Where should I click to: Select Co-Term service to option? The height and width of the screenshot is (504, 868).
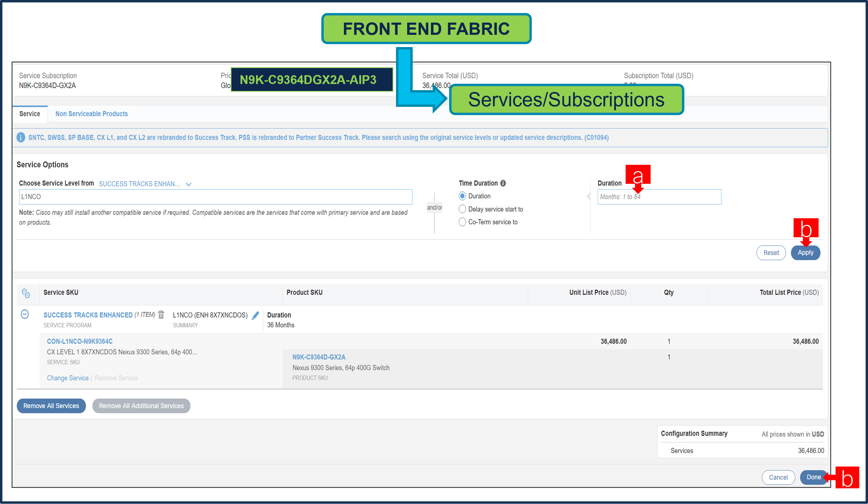[x=462, y=222]
